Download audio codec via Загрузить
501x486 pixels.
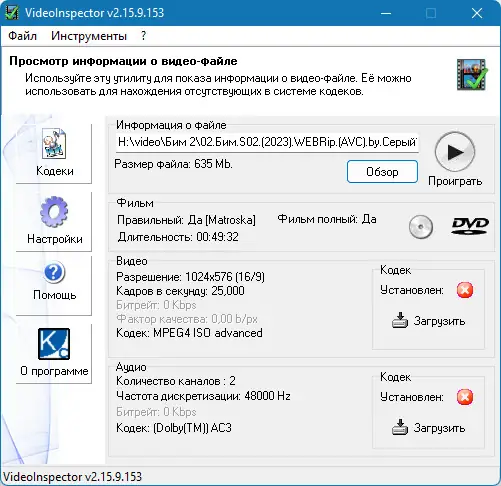[x=428, y=428]
